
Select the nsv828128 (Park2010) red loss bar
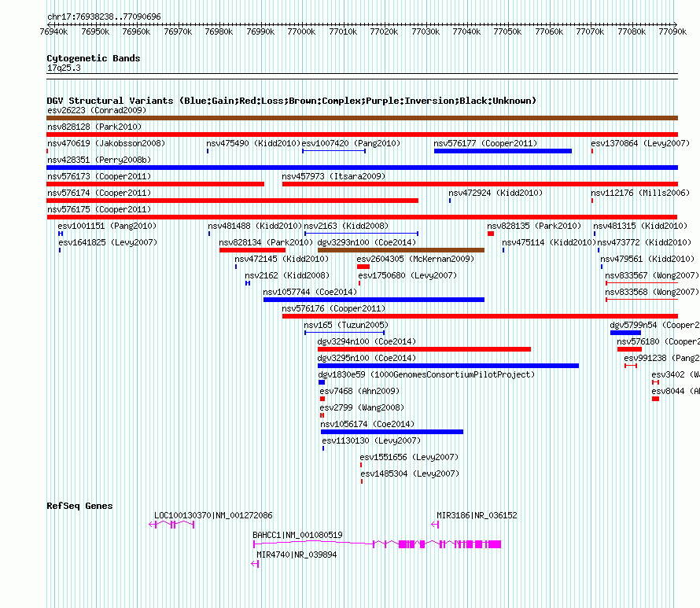coord(362,134)
